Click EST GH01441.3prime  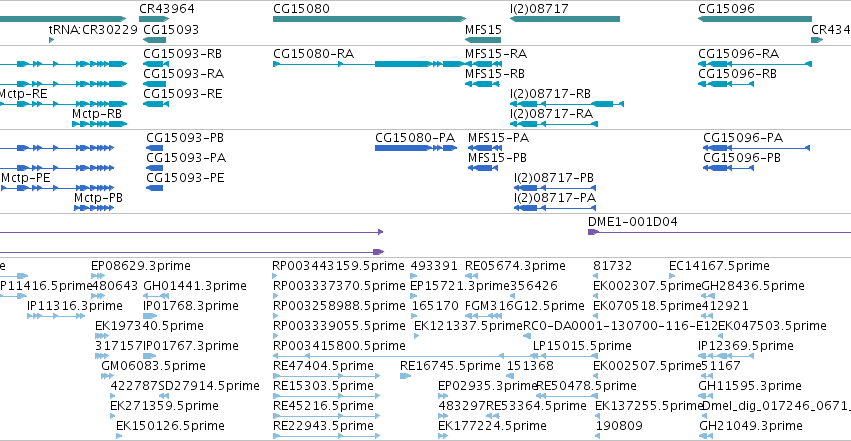(195, 286)
